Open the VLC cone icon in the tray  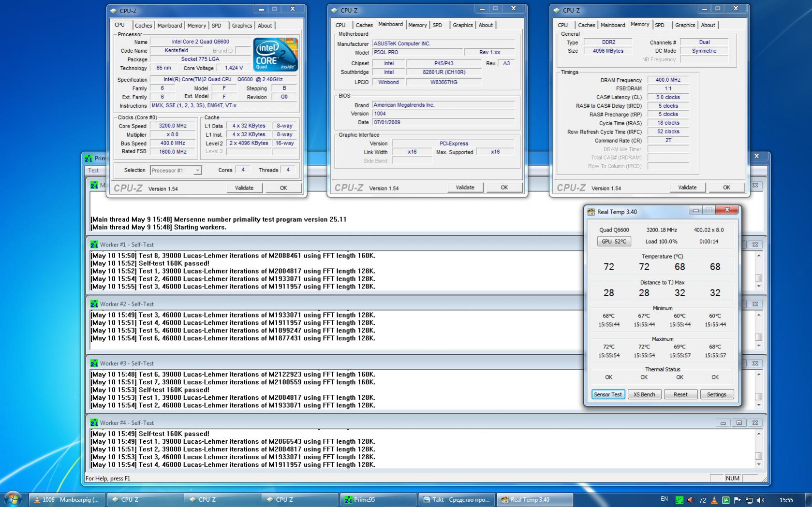[x=714, y=500]
